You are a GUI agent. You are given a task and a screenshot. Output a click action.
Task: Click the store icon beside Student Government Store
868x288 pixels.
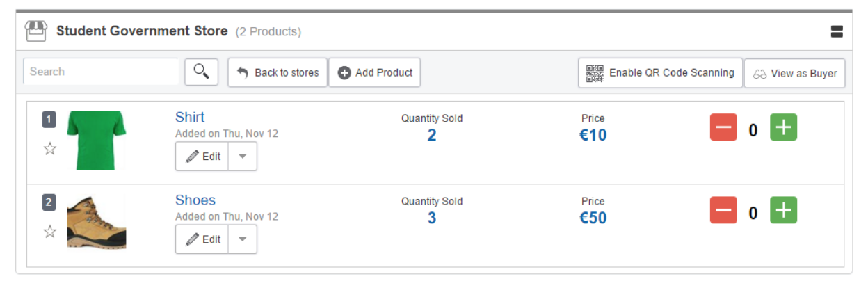[35, 31]
